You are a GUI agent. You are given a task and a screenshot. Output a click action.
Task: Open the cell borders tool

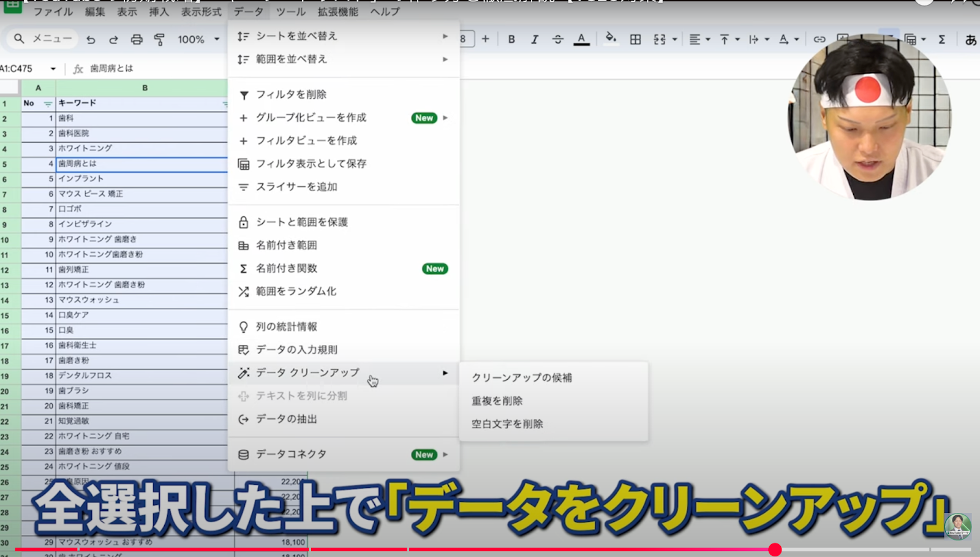[635, 39]
